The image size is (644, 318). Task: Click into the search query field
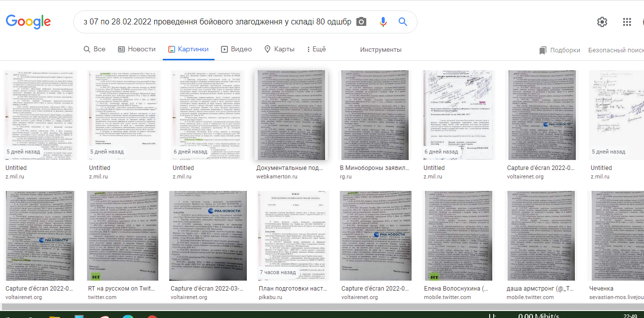point(217,22)
